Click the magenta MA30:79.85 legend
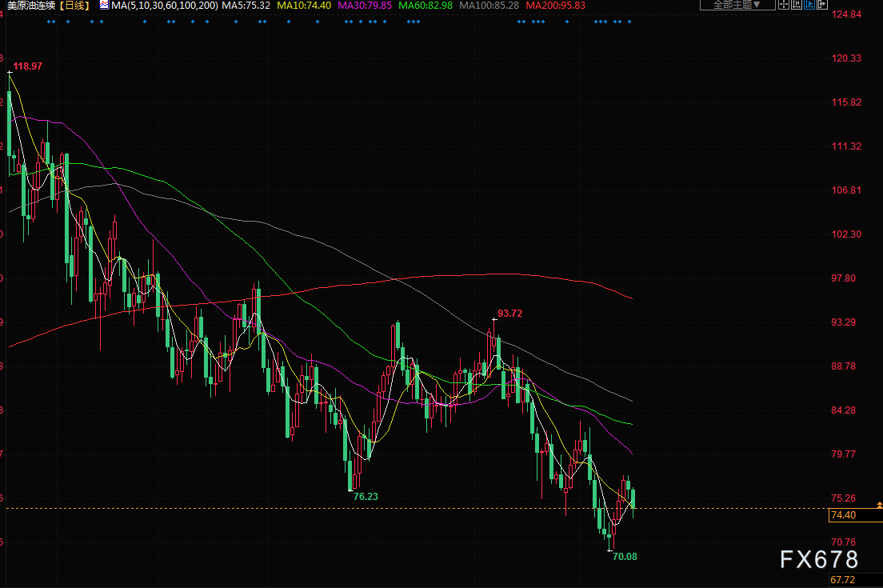Image resolution: width=883 pixels, height=588 pixels. 366,6
